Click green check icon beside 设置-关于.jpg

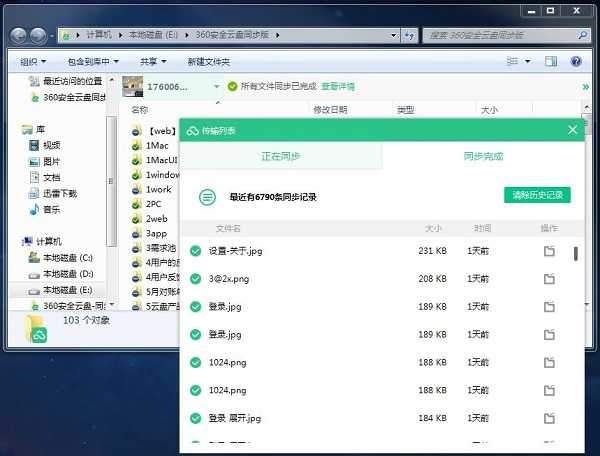[x=196, y=251]
